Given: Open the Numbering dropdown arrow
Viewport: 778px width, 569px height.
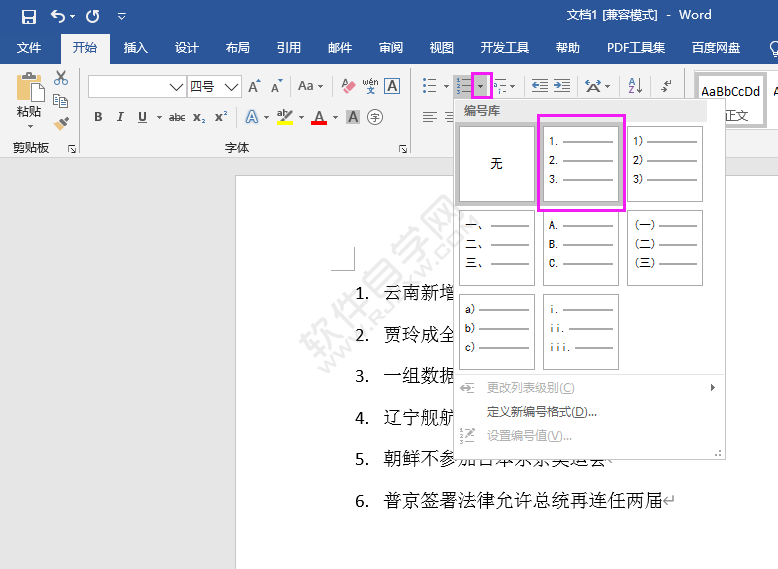Looking at the screenshot, I should [481, 86].
